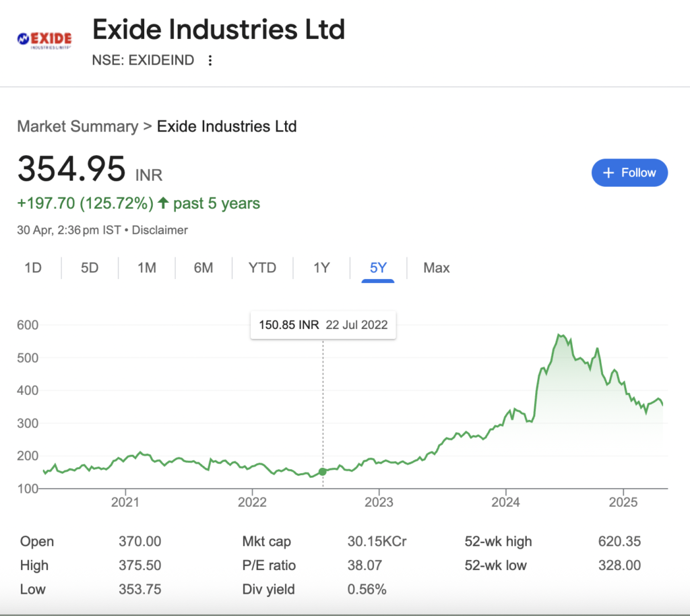Click the mid-2024 peak on the price chart
690x616 pixels.
[x=560, y=335]
